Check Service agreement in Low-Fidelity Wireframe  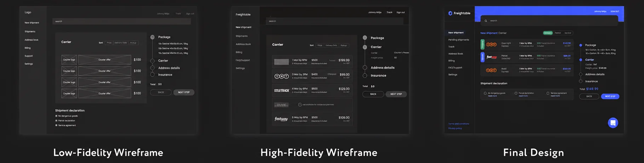[x=56, y=125]
